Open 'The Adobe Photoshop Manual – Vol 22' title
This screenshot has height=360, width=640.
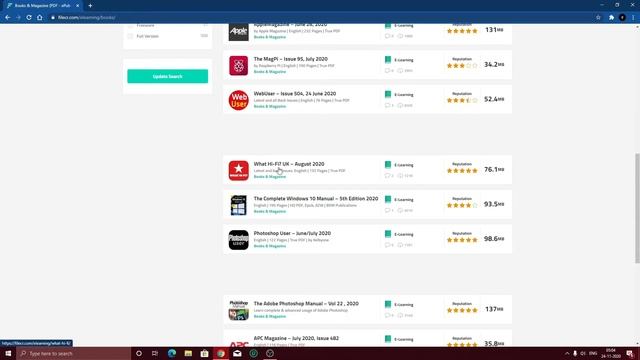click(306, 303)
